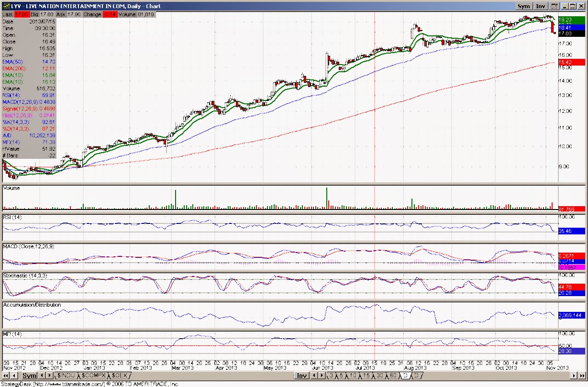The height and width of the screenshot is (387, 588).
Task: Click the blue 35.46 RSI value tag
Action: tap(572, 231)
